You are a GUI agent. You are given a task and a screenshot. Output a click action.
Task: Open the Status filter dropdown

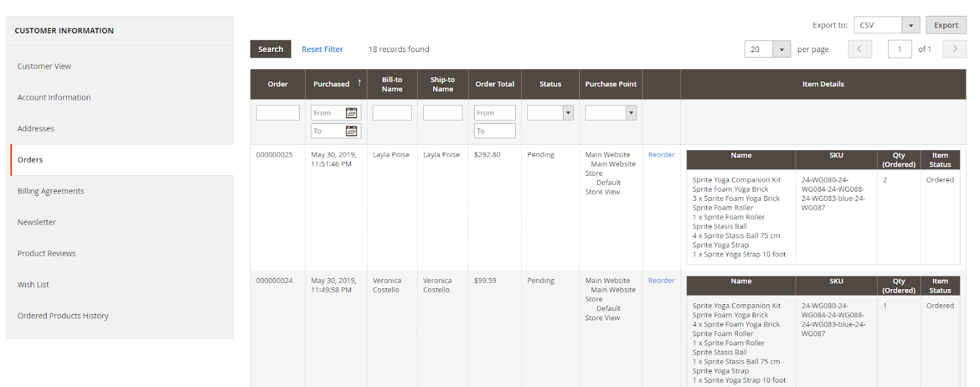pos(550,113)
